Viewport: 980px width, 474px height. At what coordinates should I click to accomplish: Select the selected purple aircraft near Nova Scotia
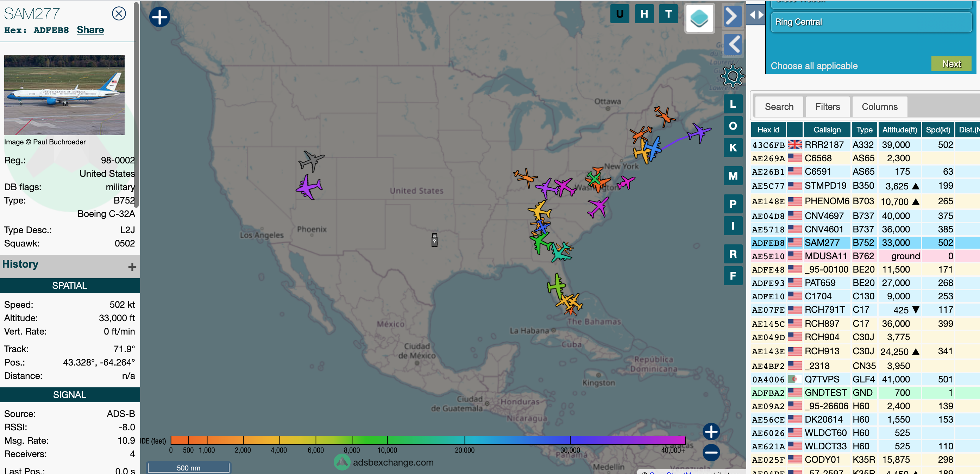click(x=699, y=133)
